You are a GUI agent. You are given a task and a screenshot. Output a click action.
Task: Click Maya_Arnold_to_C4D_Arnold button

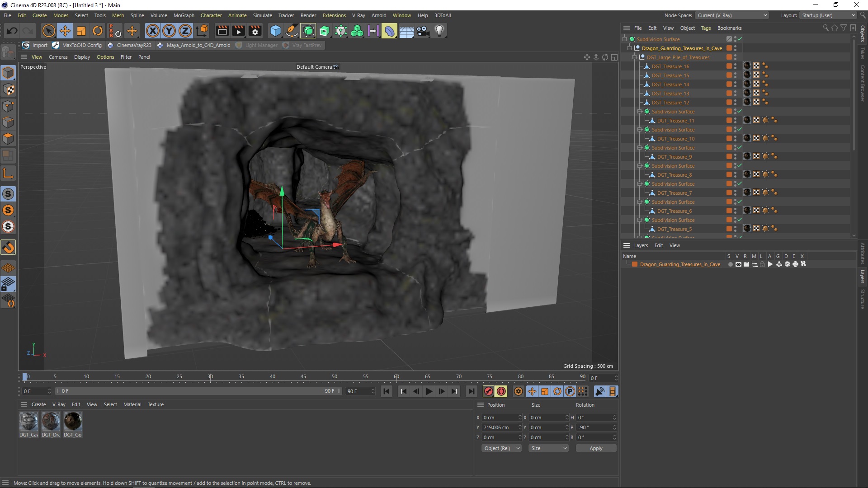pos(194,45)
